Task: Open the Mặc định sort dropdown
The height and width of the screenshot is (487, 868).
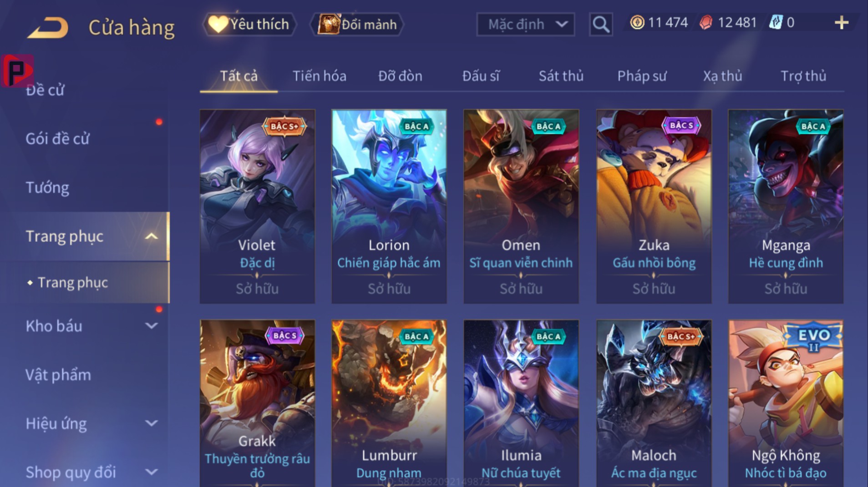Action: tap(525, 24)
